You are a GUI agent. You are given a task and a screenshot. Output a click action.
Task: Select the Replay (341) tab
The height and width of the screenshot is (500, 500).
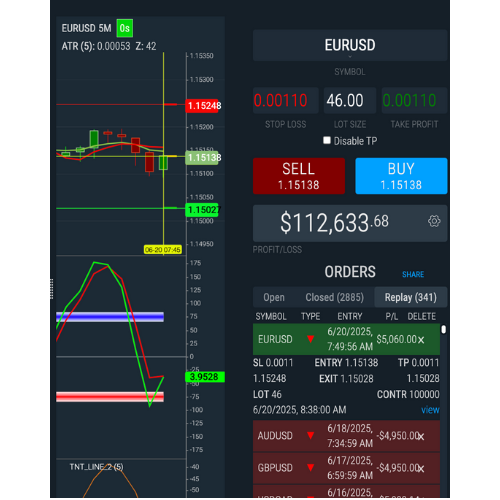point(411,297)
